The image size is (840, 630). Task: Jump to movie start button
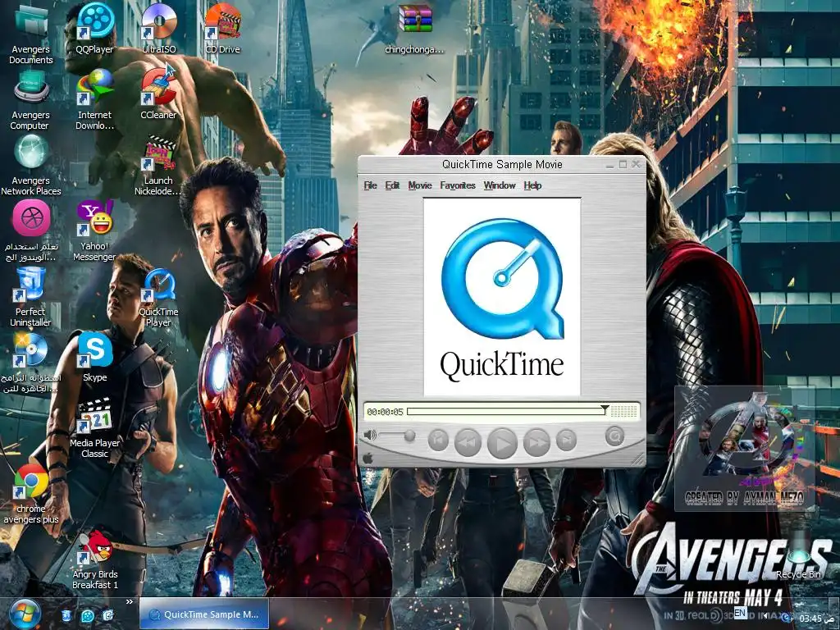point(438,441)
